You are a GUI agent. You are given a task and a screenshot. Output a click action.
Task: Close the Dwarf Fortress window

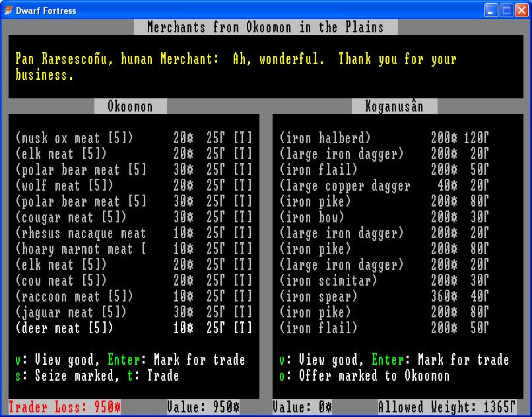(x=522, y=11)
